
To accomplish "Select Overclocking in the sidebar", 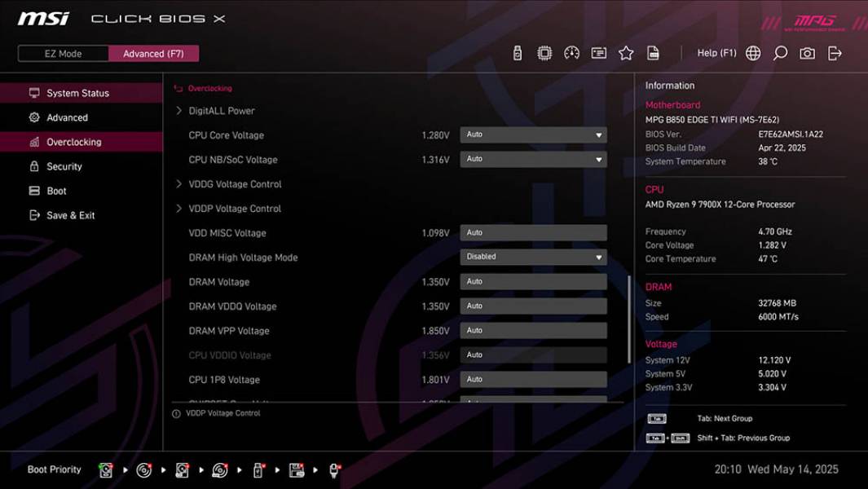I will pyautogui.click(x=82, y=142).
